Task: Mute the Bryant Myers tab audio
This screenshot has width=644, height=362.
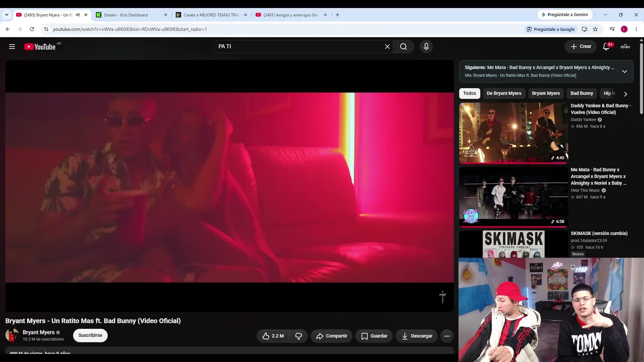Action: pyautogui.click(x=77, y=15)
